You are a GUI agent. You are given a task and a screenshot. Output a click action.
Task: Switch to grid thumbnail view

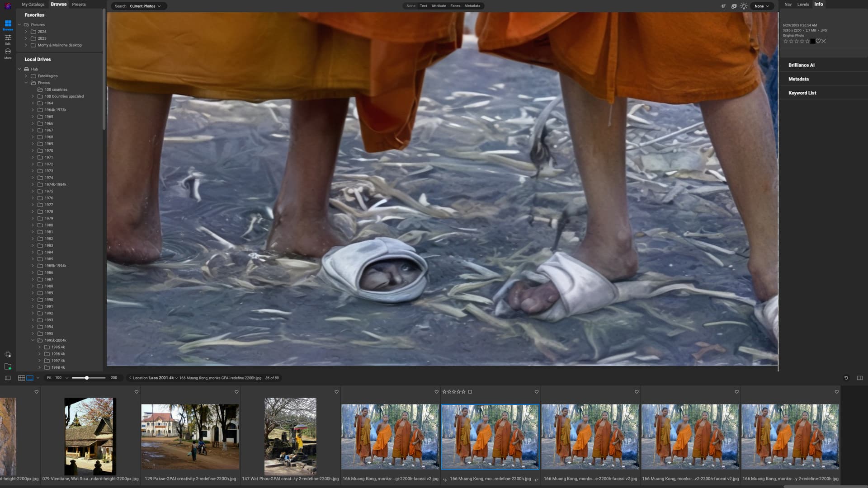[21, 378]
